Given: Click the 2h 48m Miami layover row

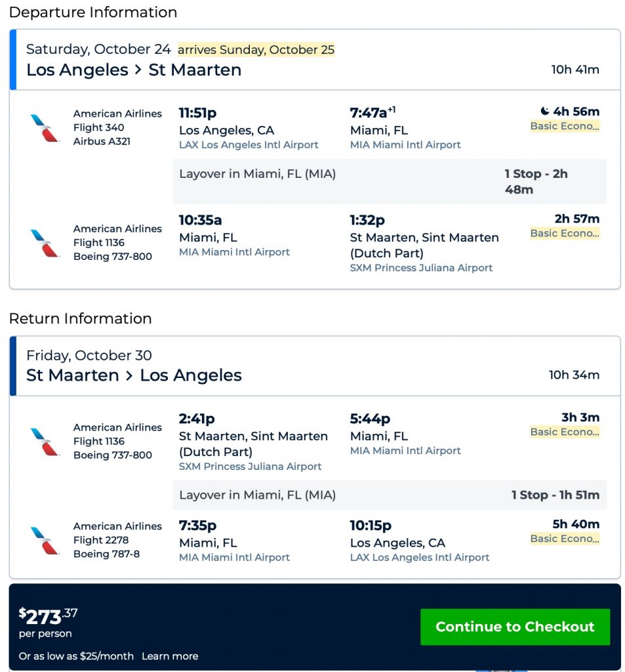Looking at the screenshot, I should tap(389, 182).
